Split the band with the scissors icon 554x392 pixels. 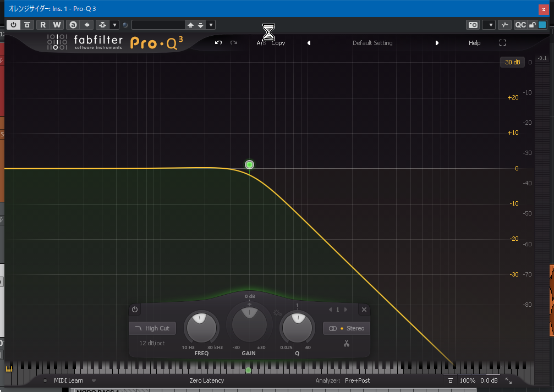(x=347, y=344)
